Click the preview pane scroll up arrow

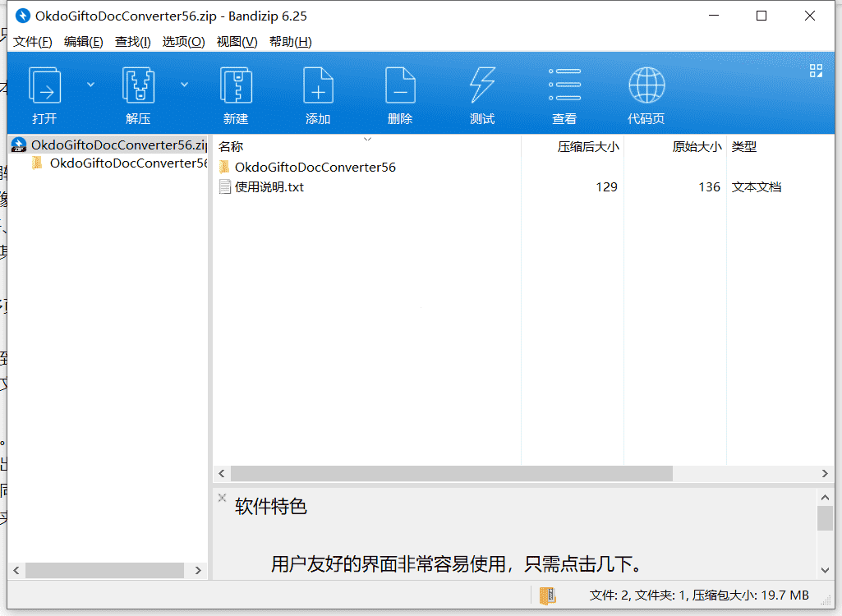tap(825, 498)
